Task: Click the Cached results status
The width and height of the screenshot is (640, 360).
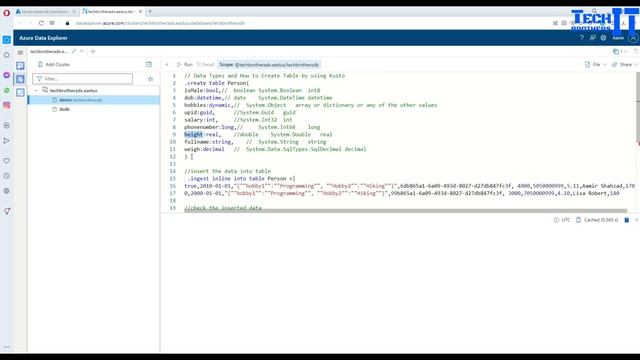Action: click(x=597, y=220)
